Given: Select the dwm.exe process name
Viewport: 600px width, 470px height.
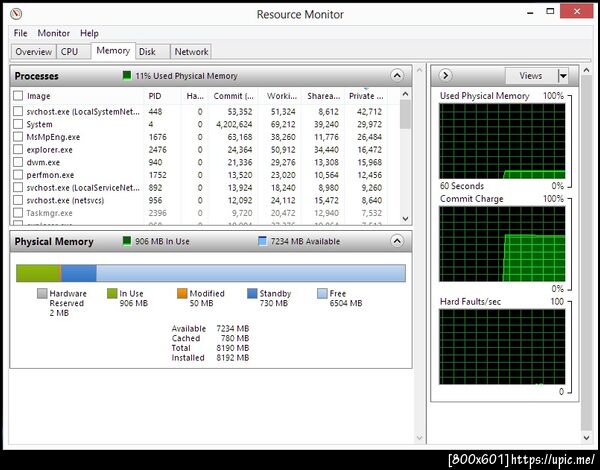Looking at the screenshot, I should 43,162.
